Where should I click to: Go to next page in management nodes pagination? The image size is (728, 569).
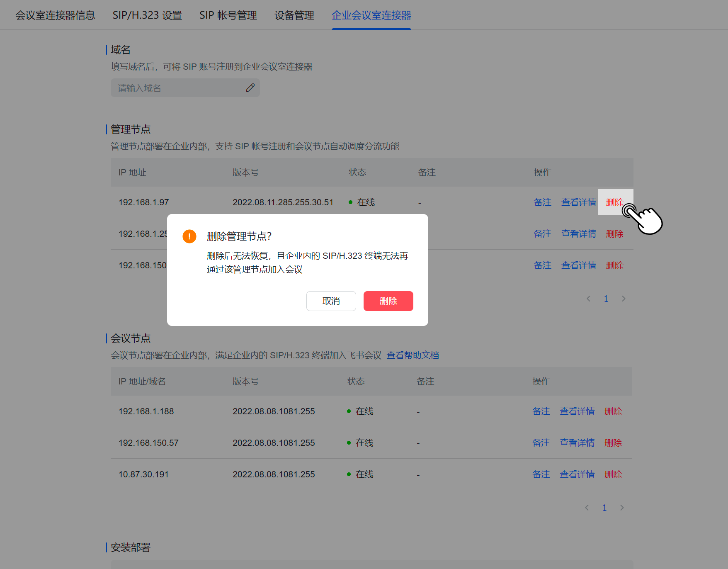[x=624, y=299]
